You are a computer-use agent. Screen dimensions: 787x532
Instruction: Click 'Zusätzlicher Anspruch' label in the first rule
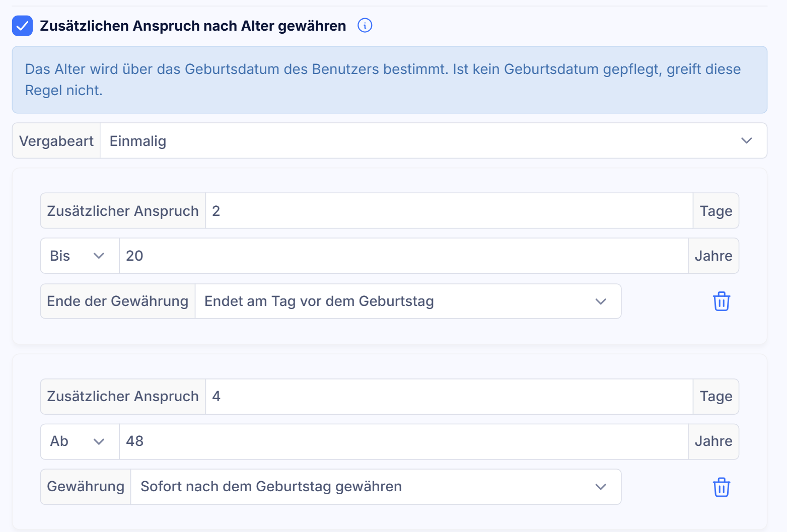click(123, 211)
